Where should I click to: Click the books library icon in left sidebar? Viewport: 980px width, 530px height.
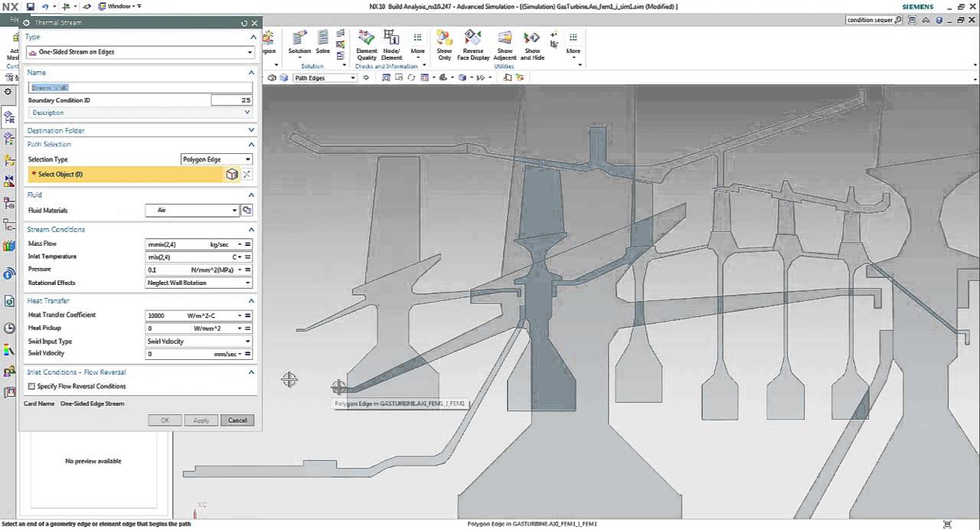tap(9, 247)
